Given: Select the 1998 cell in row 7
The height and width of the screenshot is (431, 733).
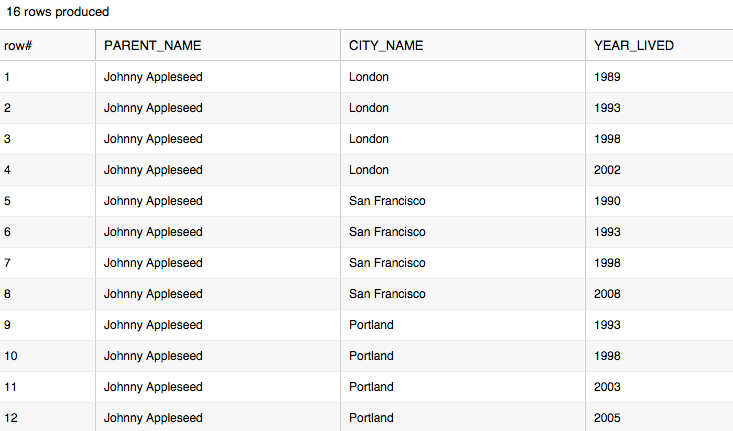Looking at the screenshot, I should tap(607, 263).
